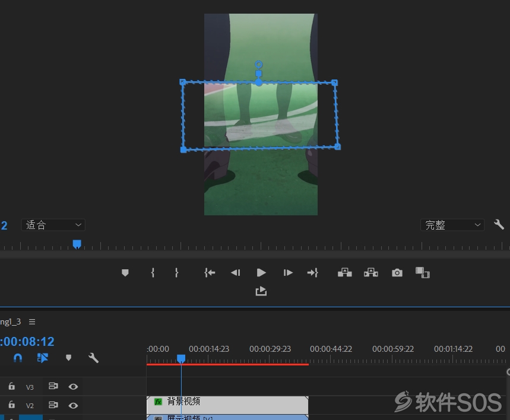Open Timeline Display Settings wrench
This screenshot has height=420, width=510.
tap(93, 358)
